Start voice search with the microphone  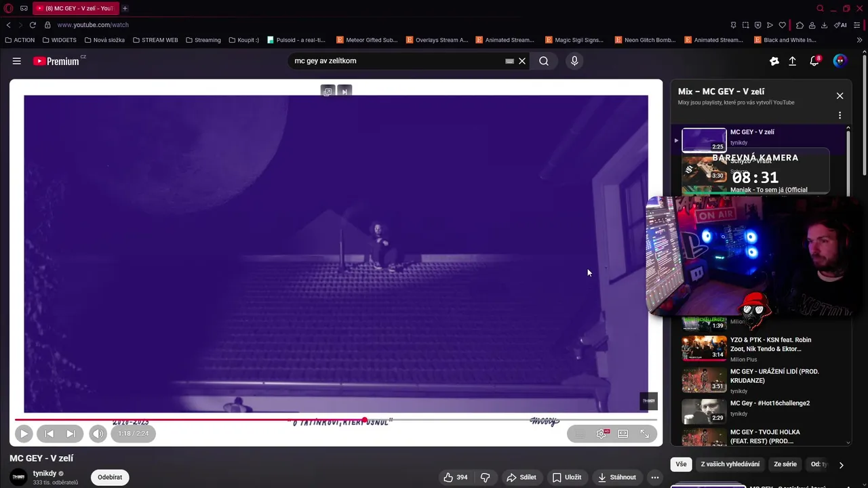[x=574, y=61]
